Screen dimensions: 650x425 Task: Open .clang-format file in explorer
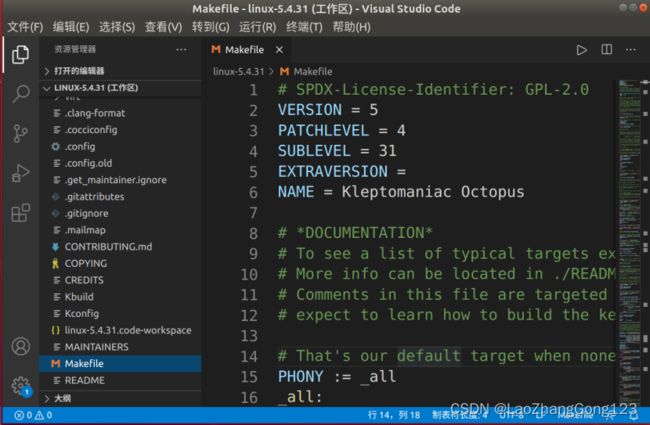tap(120, 113)
